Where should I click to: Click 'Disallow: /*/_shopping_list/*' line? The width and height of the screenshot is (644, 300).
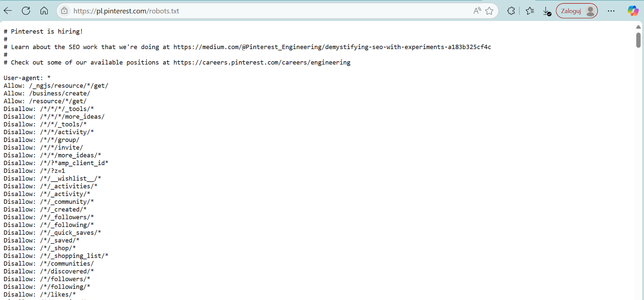tap(56, 256)
